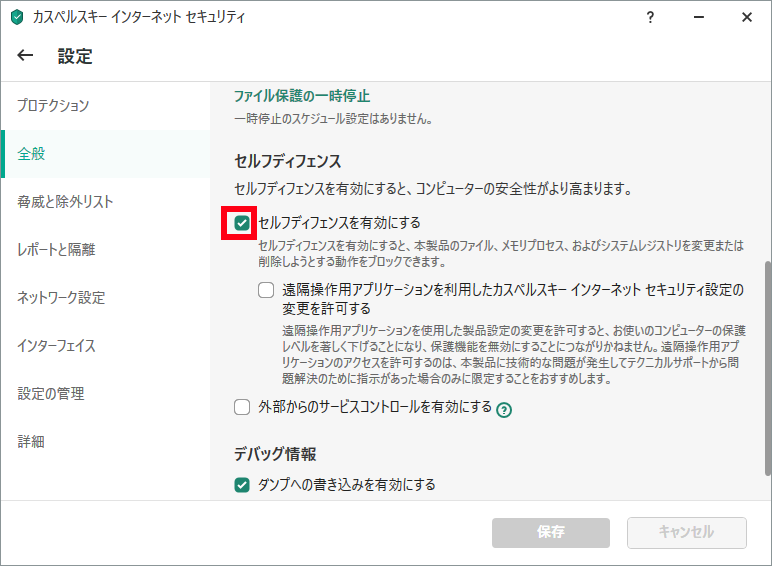
Task: Close the Kaspersky settings window
Action: click(746, 17)
